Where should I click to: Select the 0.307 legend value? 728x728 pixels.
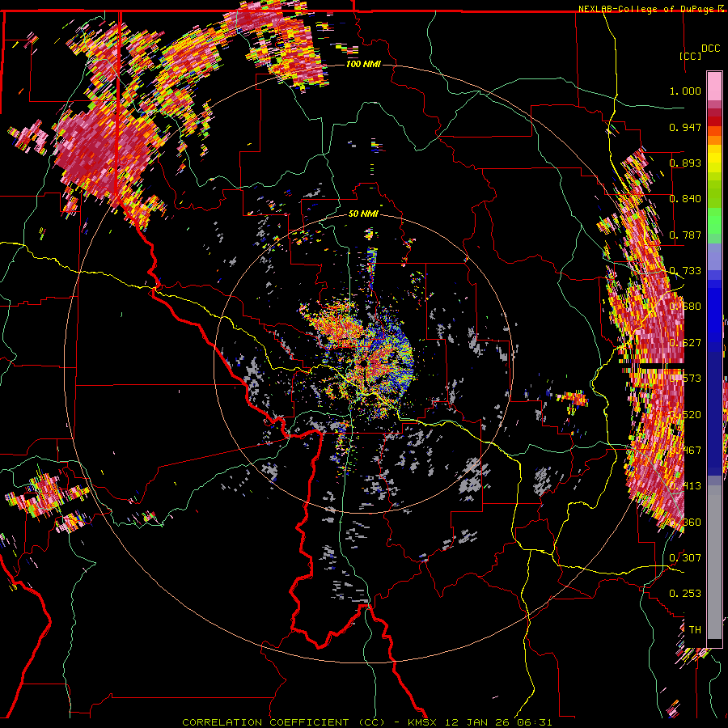(x=685, y=557)
